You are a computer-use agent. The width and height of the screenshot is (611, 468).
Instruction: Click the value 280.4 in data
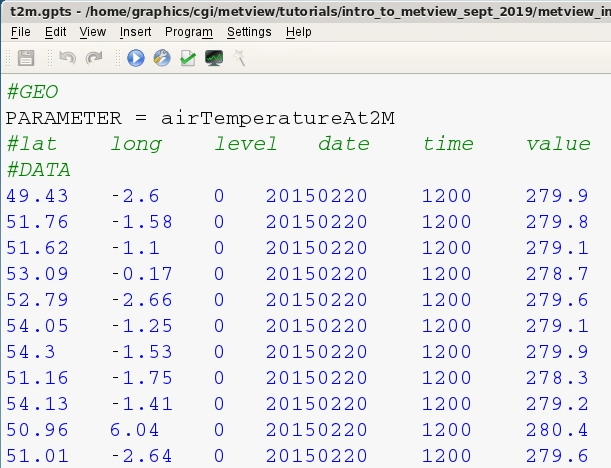tap(557, 430)
